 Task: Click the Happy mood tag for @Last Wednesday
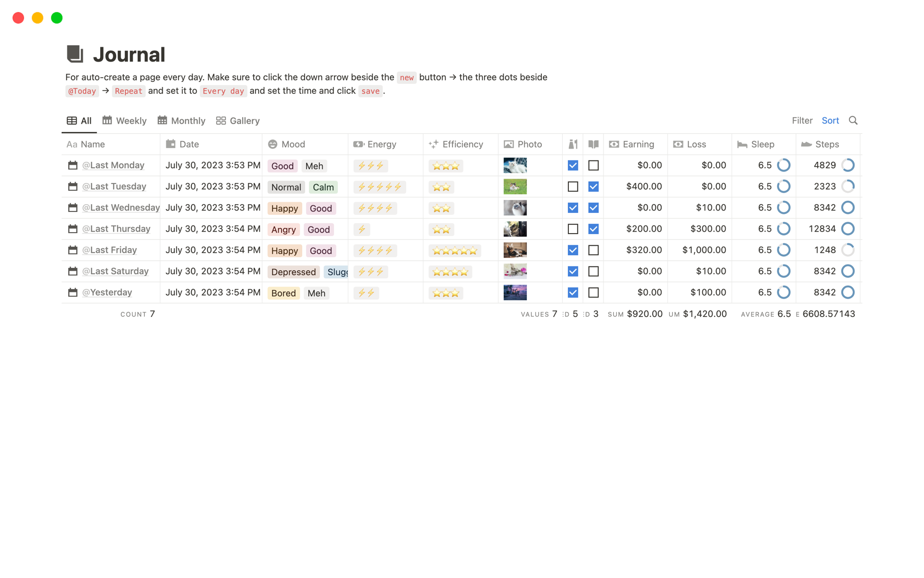pos(284,208)
